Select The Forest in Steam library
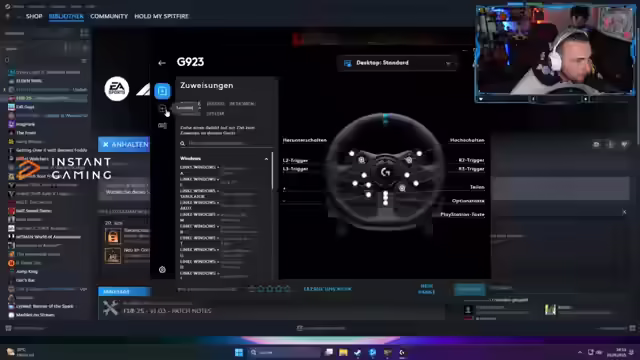 pos(26,133)
